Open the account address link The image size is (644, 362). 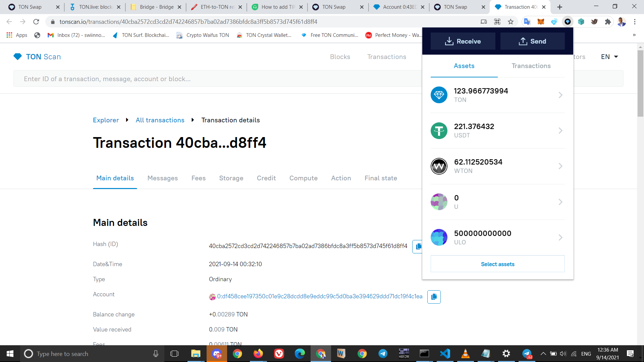pyautogui.click(x=320, y=296)
